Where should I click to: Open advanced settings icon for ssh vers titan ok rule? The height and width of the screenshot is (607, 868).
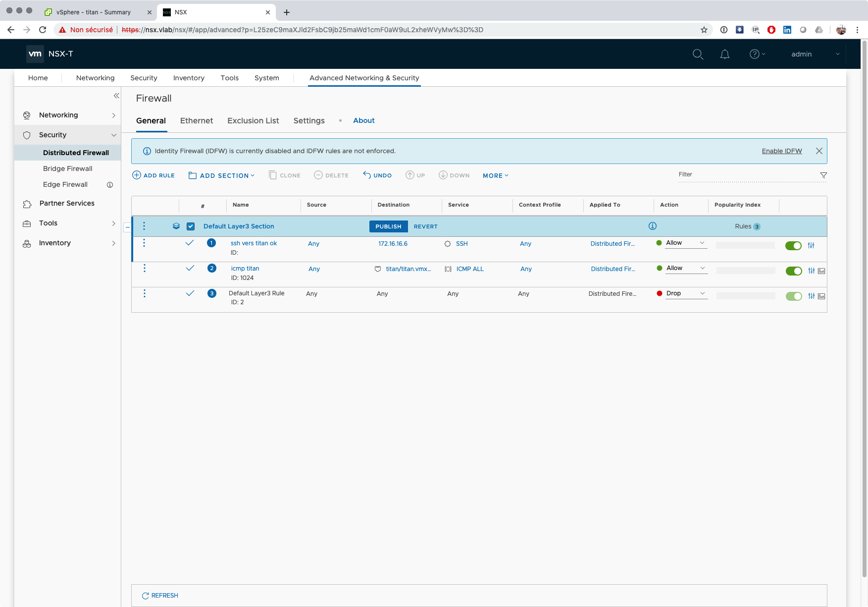pos(811,246)
